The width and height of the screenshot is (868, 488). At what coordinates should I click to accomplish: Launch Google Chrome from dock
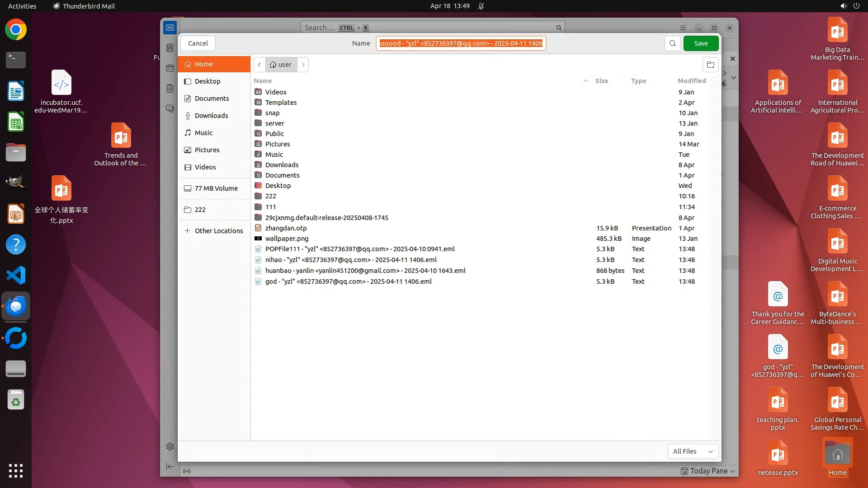[16, 30]
